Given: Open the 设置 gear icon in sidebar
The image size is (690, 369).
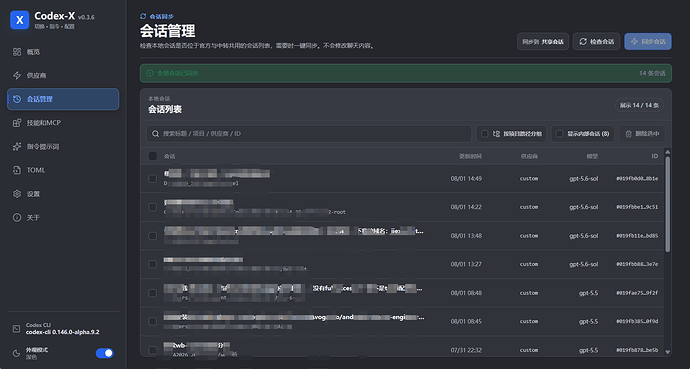Looking at the screenshot, I should pyautogui.click(x=17, y=194).
